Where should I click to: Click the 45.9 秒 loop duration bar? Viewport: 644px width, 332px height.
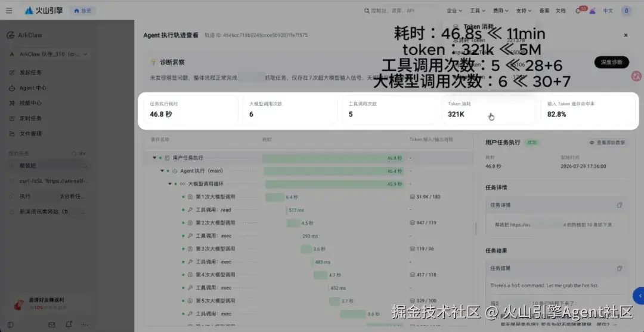(335, 184)
